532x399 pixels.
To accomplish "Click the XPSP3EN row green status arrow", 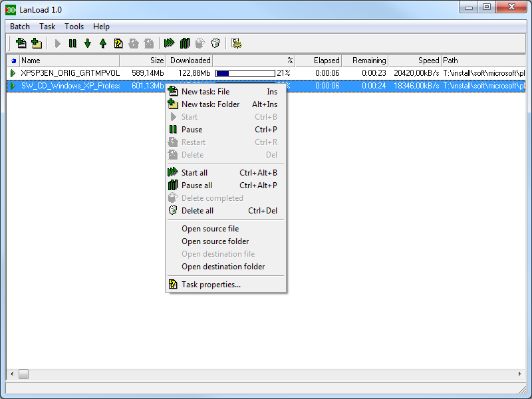I will 13,73.
